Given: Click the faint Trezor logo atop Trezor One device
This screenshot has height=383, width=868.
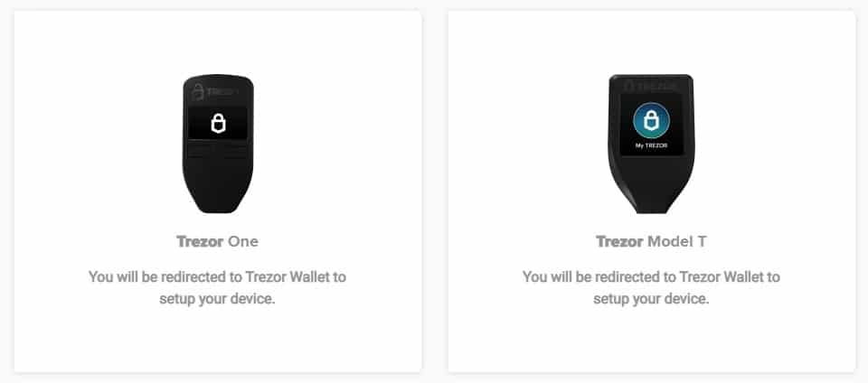Looking at the screenshot, I should pyautogui.click(x=215, y=93).
